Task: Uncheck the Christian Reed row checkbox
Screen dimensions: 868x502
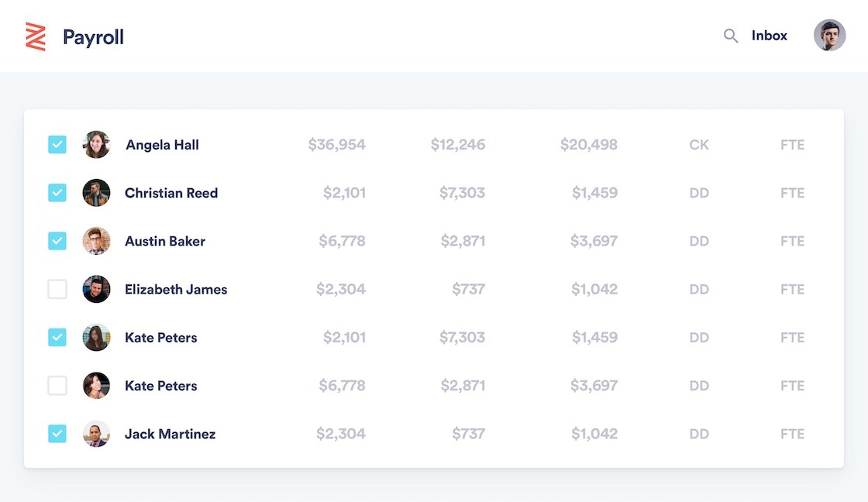Action: pyautogui.click(x=57, y=193)
